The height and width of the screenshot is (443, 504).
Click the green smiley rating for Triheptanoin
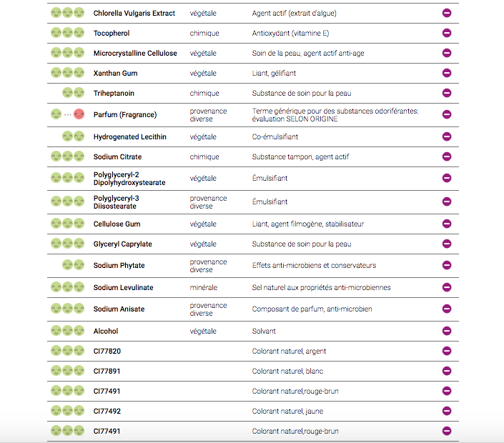click(74, 93)
